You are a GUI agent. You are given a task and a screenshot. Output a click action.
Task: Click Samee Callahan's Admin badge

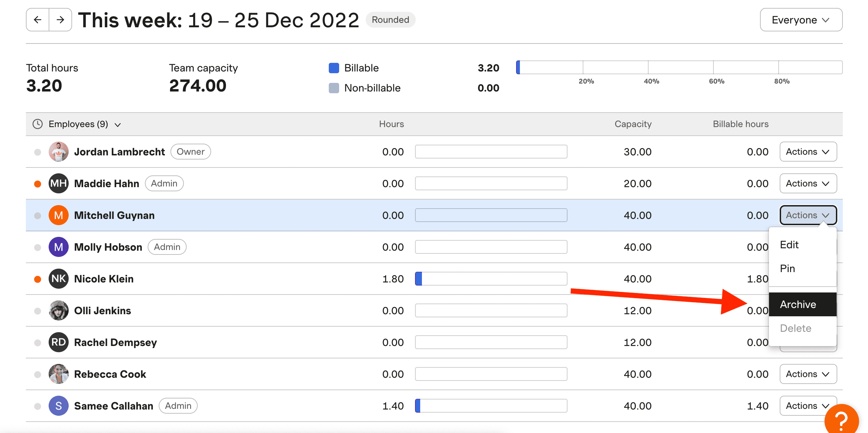tap(178, 406)
